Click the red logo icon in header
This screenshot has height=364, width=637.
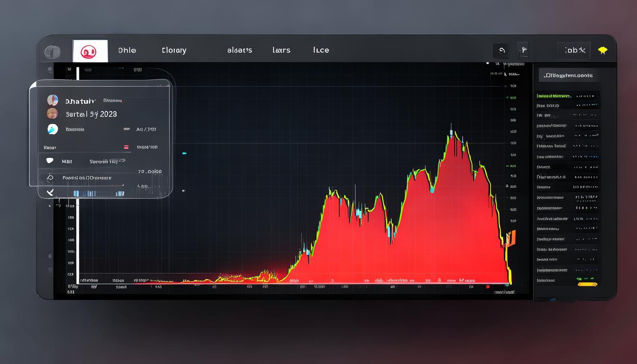coord(89,51)
